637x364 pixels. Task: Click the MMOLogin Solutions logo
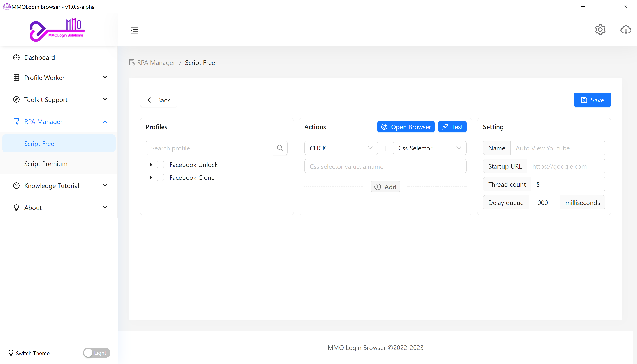click(x=57, y=30)
